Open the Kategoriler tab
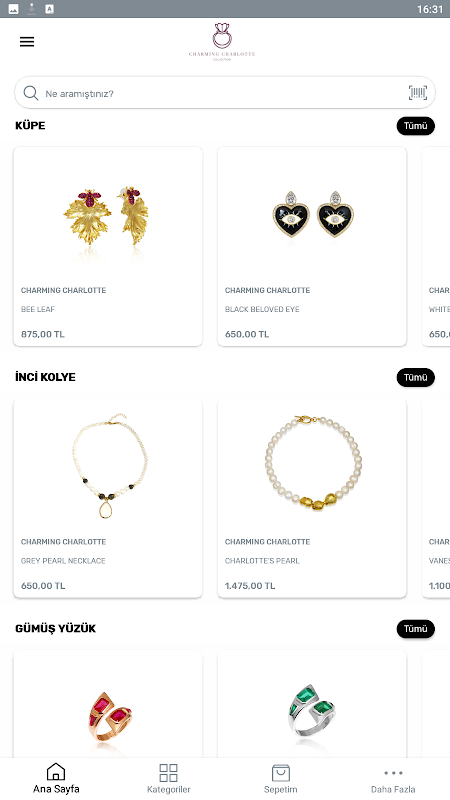This screenshot has height=800, width=450. point(168,778)
